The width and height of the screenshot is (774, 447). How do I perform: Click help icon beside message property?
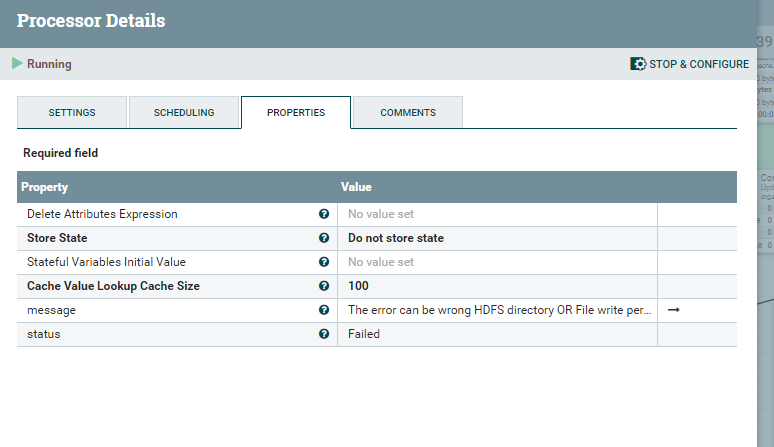[x=324, y=310]
